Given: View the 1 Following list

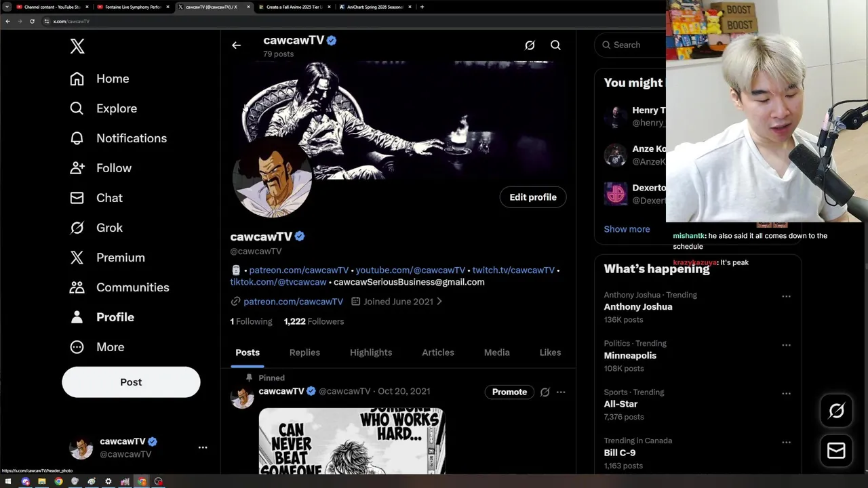Looking at the screenshot, I should click(251, 321).
